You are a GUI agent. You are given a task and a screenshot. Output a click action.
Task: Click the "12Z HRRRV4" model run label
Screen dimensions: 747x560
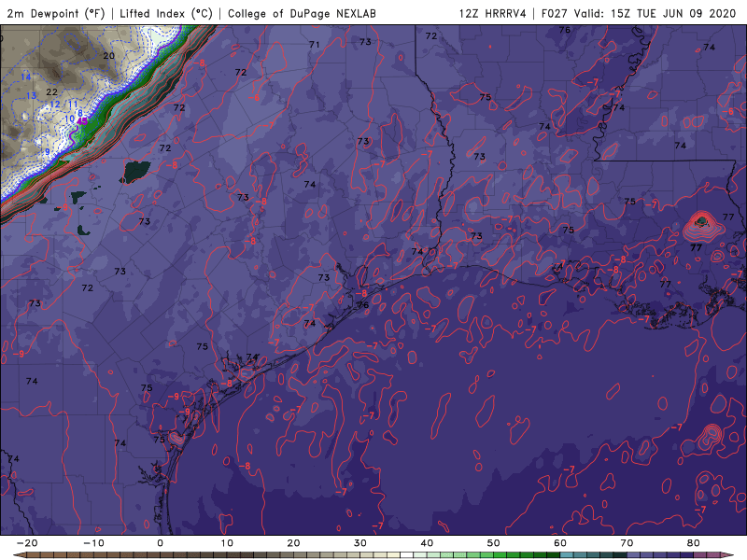click(x=493, y=13)
